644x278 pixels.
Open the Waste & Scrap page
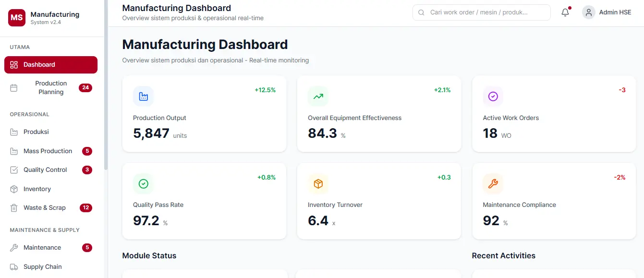[44, 208]
